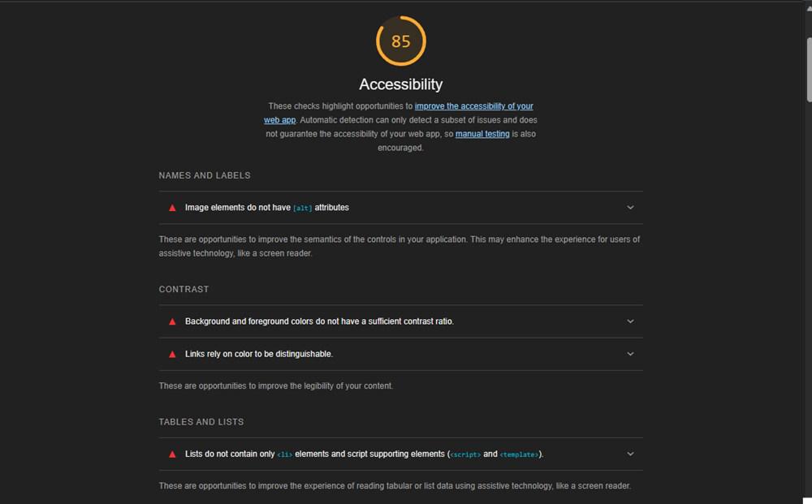The image size is (812, 504).
Task: Expand the Image elements alt attributes chevron
Action: pyautogui.click(x=630, y=208)
